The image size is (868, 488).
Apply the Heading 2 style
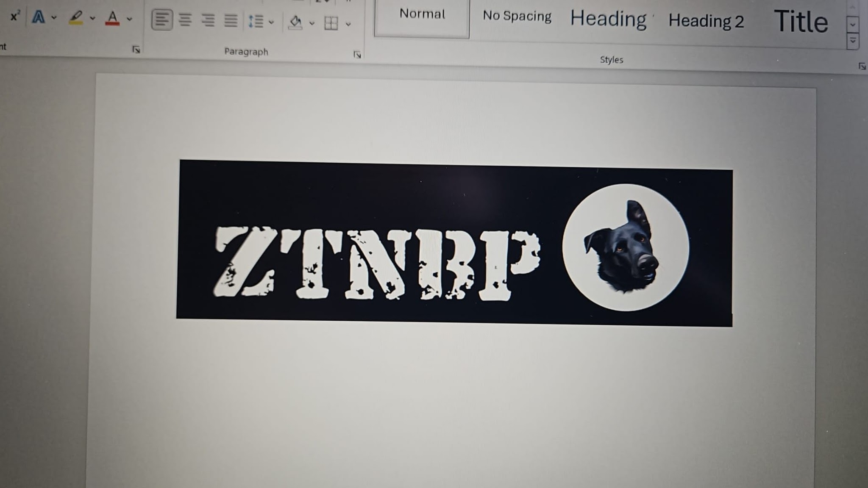point(706,21)
